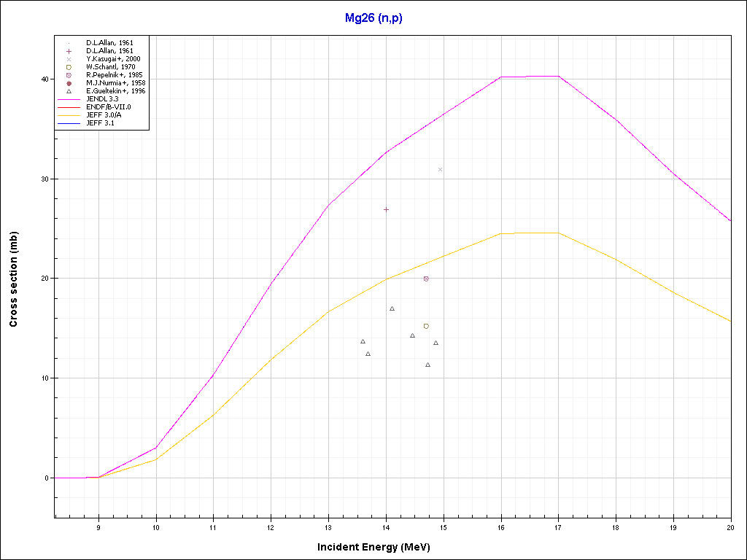Screen dimensions: 747x560
Task: Click the Mg26 (n,p) chart title
Action: tap(373, 18)
